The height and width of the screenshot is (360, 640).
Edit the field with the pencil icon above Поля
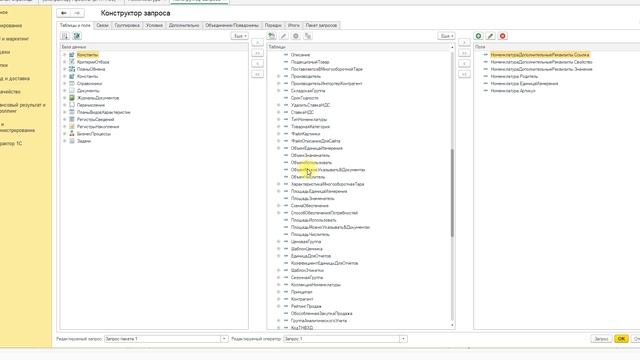click(491, 36)
